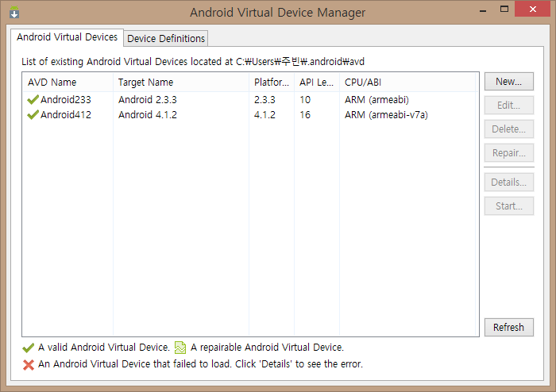This screenshot has height=392, width=556.
Task: Click the Edit... button
Action: pyautogui.click(x=509, y=106)
